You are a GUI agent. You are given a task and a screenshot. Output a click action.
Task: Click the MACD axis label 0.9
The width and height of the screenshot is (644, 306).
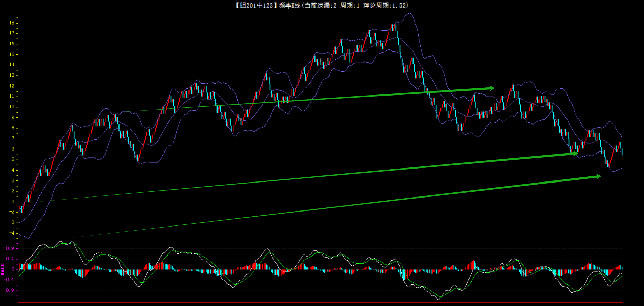(10, 248)
